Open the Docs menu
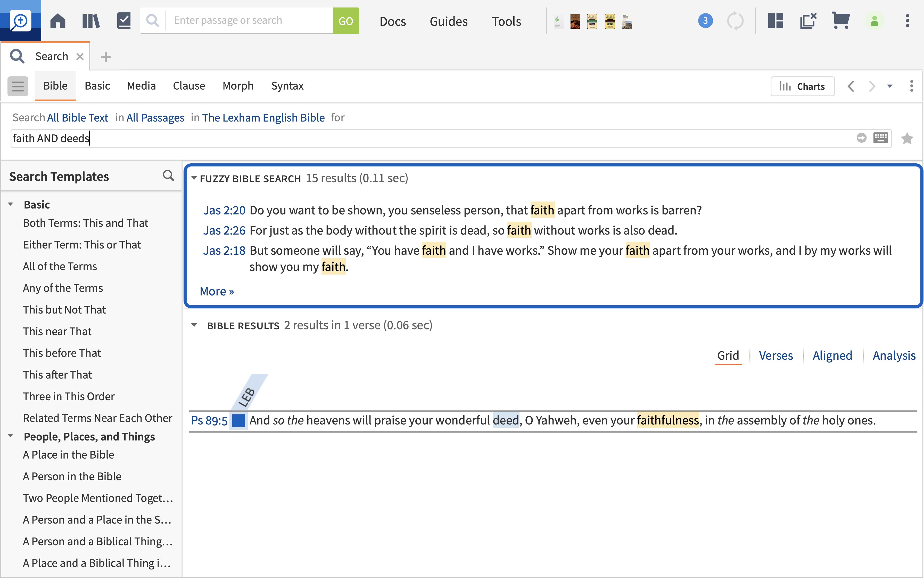The height and width of the screenshot is (578, 924). tap(392, 21)
